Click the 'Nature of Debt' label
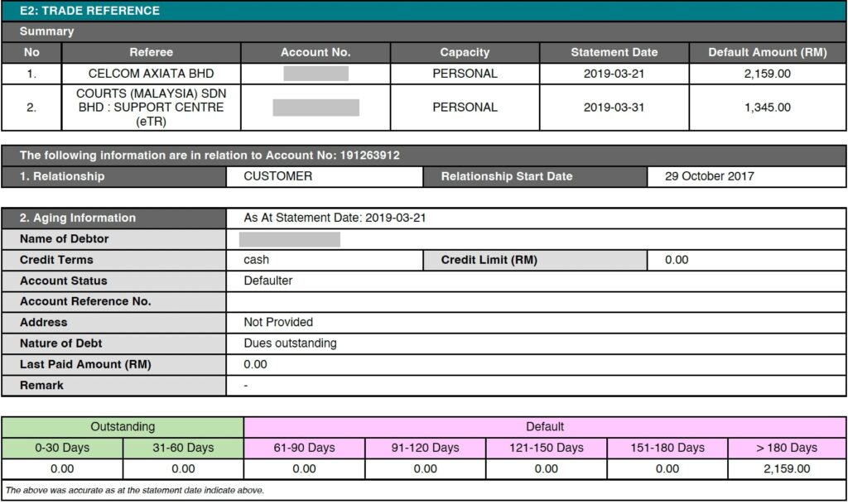 coord(60,343)
